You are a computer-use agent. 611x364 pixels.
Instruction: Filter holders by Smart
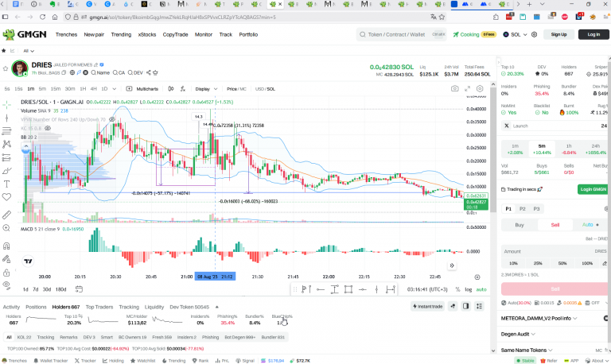[107, 337]
